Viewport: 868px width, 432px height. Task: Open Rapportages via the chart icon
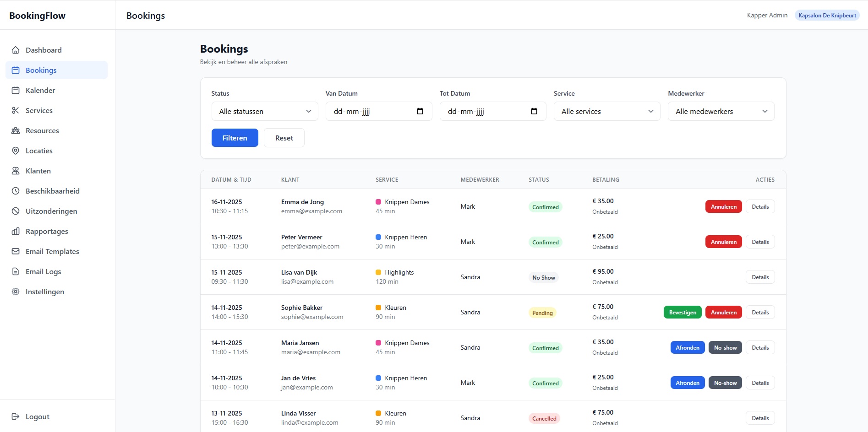coord(16,231)
